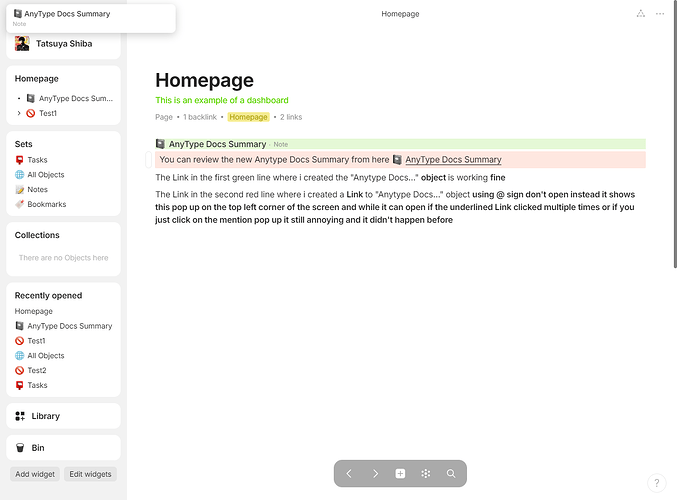Expand the Test1 tree item chevron
The image size is (677, 500).
click(19, 113)
